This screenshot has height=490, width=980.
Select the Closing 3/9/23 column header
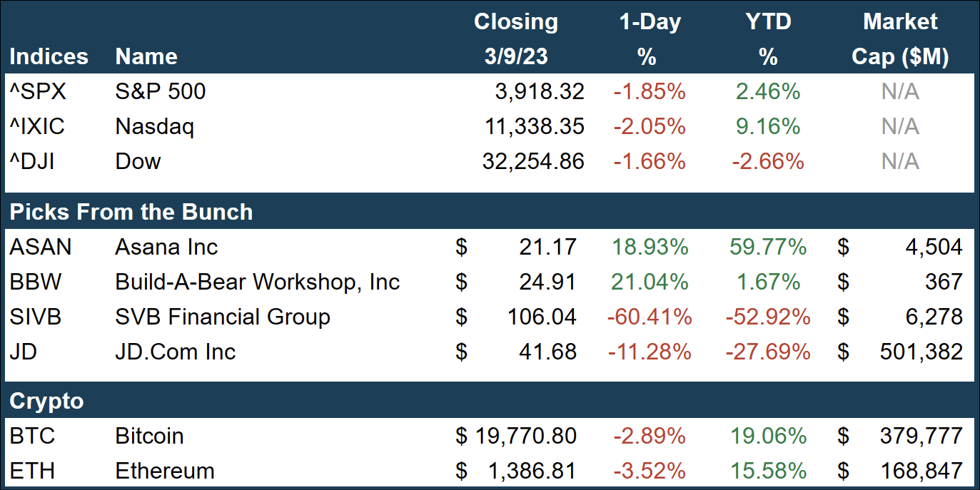(x=516, y=39)
